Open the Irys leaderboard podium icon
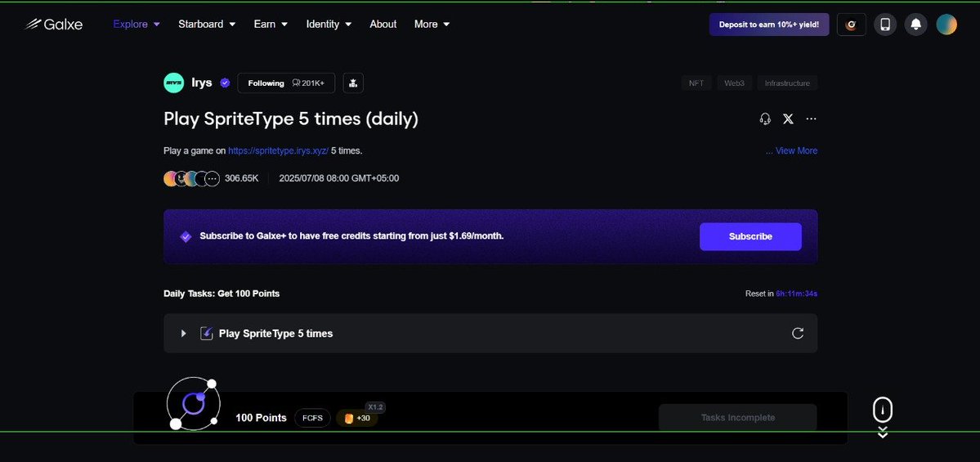The height and width of the screenshot is (462, 980). [353, 83]
